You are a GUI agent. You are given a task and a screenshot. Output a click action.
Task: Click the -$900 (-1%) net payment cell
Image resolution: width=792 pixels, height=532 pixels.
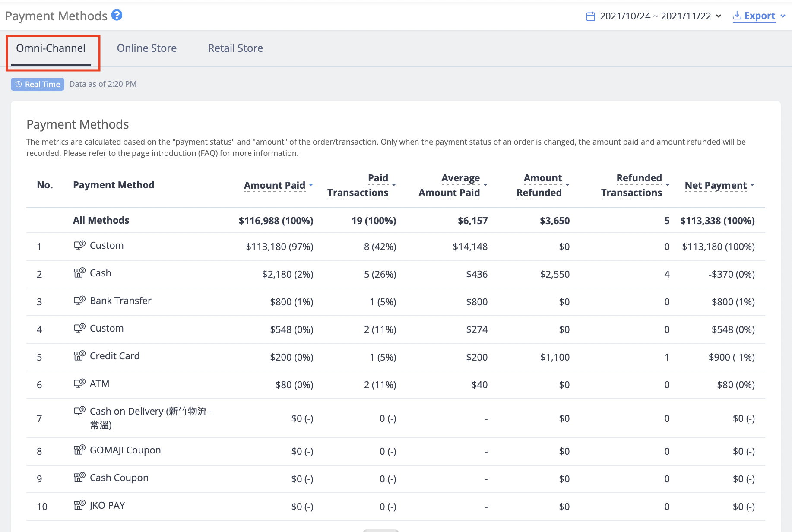[730, 357]
